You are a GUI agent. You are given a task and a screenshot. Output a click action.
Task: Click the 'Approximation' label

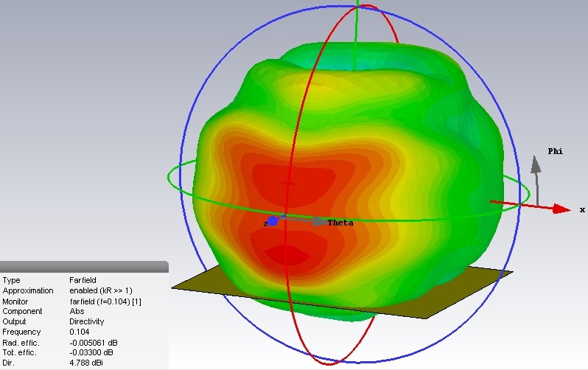click(x=28, y=291)
